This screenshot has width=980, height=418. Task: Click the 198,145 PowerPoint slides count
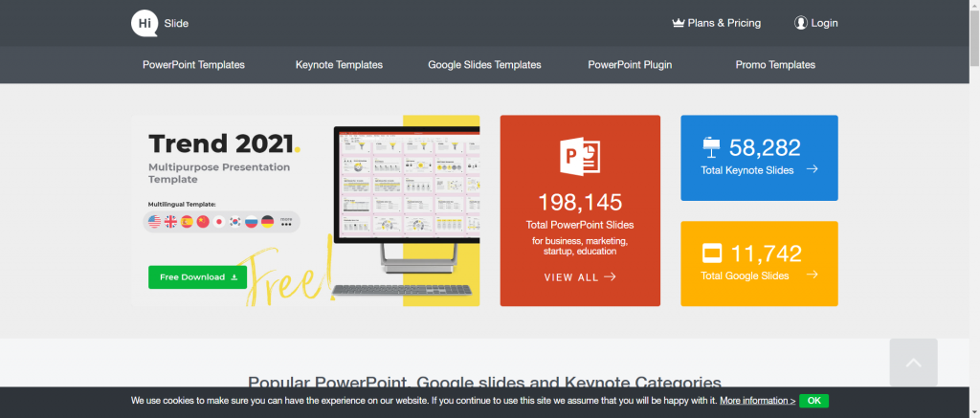pyautogui.click(x=580, y=203)
